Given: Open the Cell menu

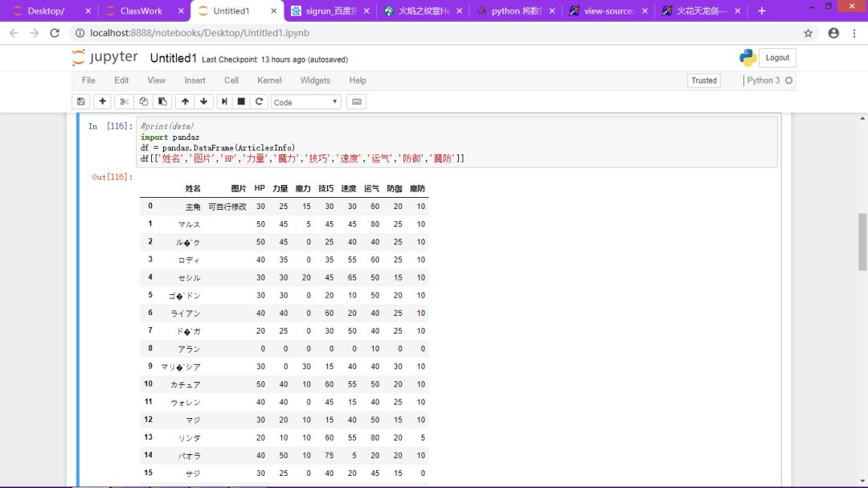Looking at the screenshot, I should pos(231,80).
